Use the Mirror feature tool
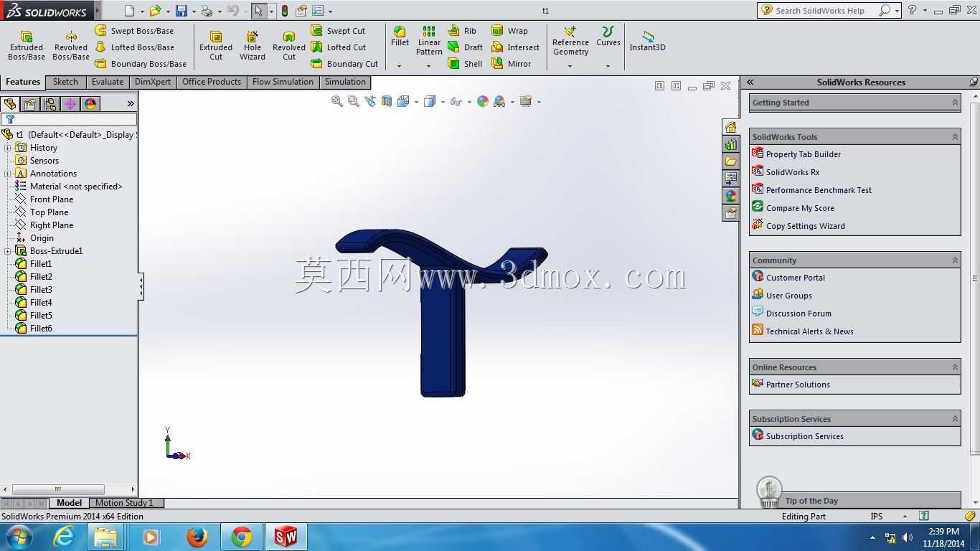 pos(511,64)
